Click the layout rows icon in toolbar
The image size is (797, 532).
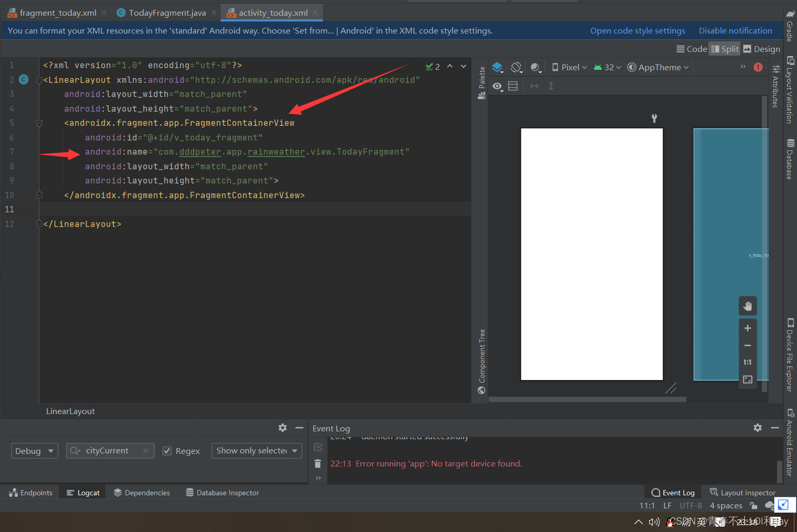coord(513,86)
